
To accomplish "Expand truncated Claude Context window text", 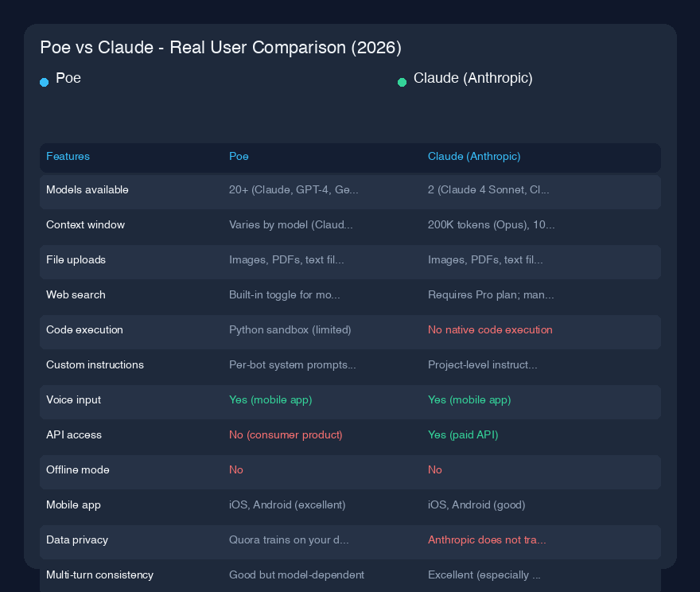I will point(491,224).
